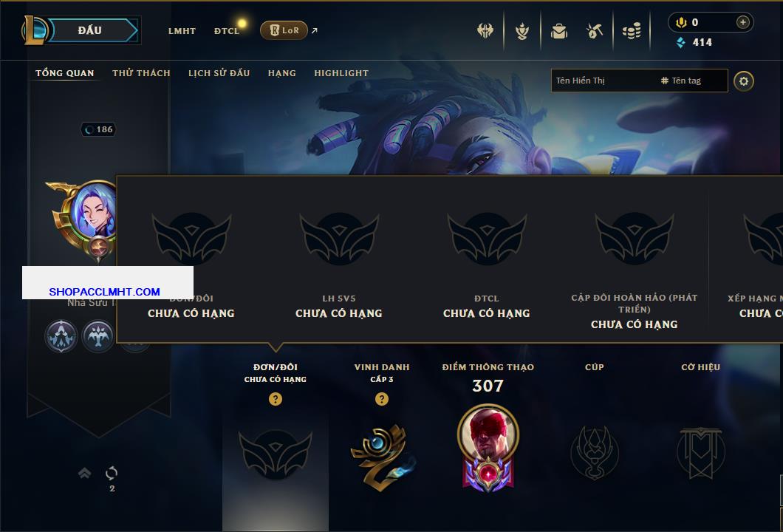The height and width of the screenshot is (532, 783).
Task: Click the help icon under VINH DANH
Action: [x=381, y=398]
